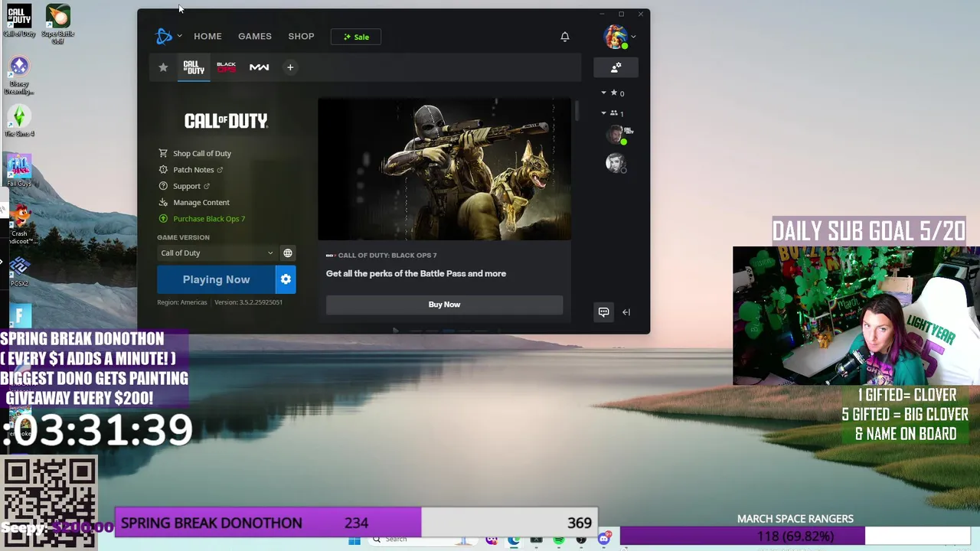Open the SHOP tab

(301, 37)
